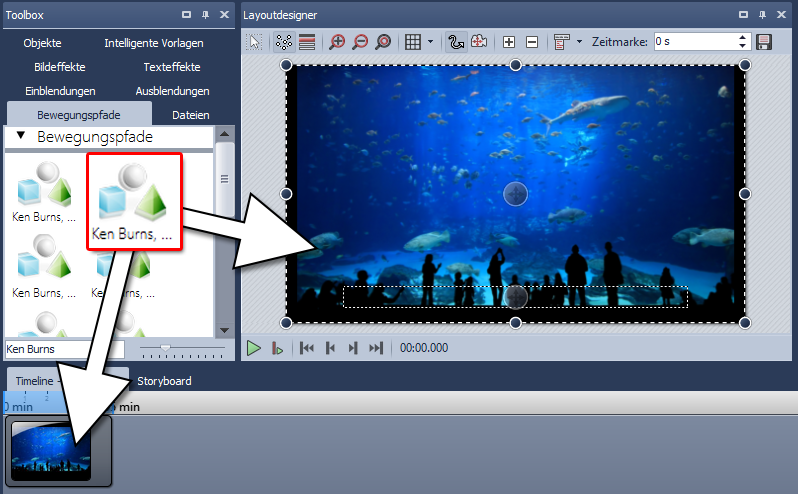Pin the Toolbox panel
The image size is (798, 494).
205,15
